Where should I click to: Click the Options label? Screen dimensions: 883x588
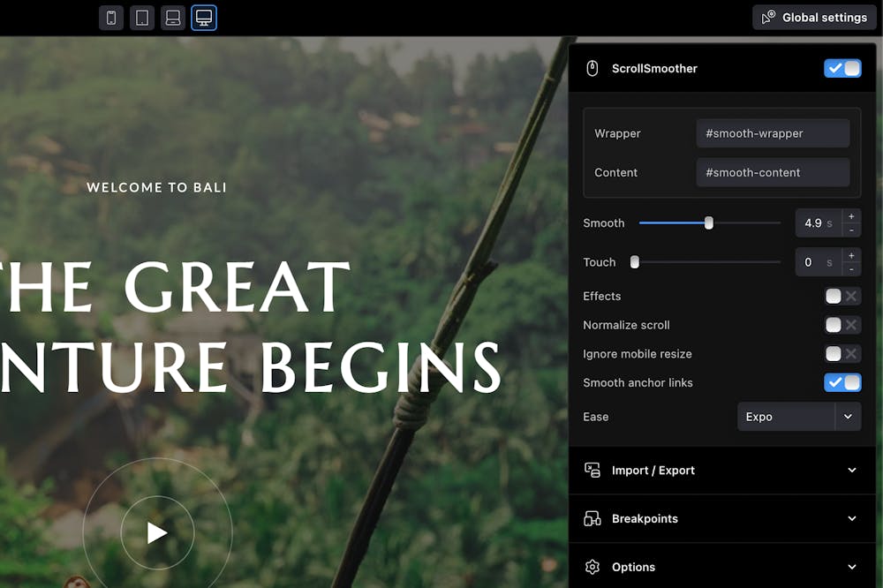[633, 567]
